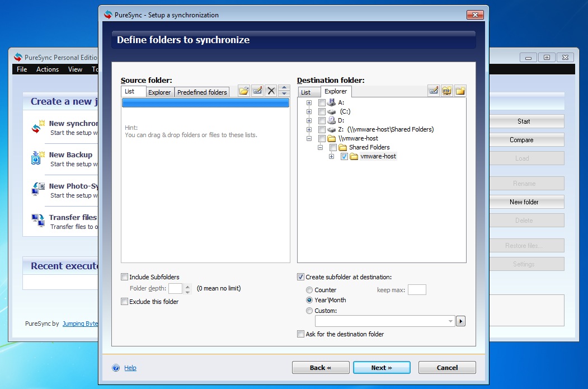Switch to the destination List tab
The height and width of the screenshot is (389, 588).
click(x=305, y=92)
